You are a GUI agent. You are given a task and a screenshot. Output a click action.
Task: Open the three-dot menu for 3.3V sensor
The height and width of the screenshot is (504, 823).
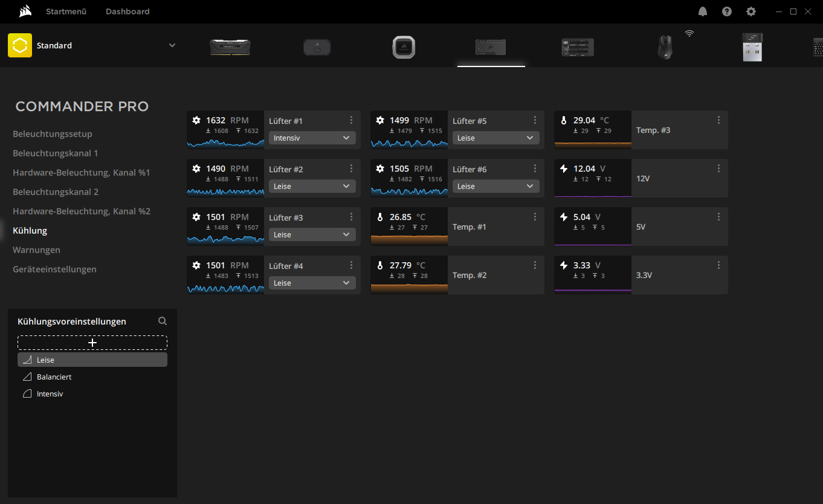[x=718, y=265]
